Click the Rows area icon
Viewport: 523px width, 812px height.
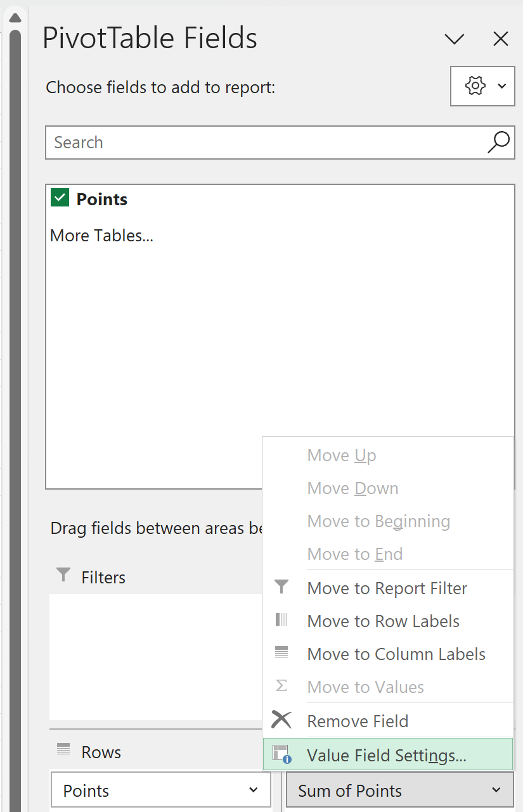point(63,749)
